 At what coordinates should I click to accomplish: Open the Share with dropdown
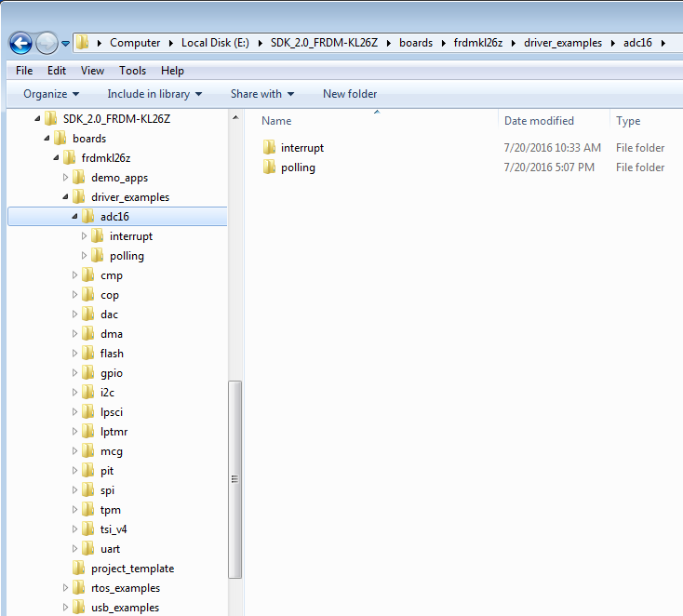click(x=262, y=94)
